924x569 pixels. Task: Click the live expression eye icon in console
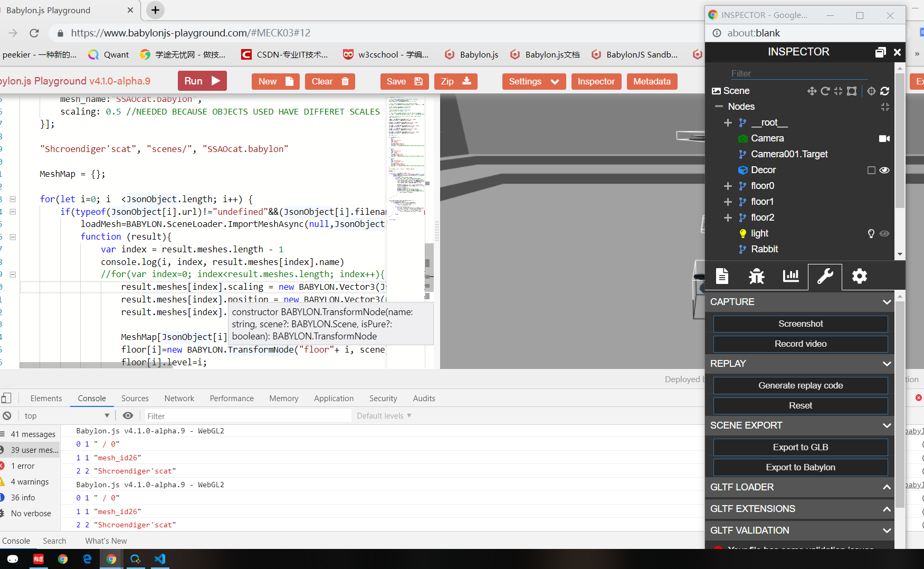128,416
